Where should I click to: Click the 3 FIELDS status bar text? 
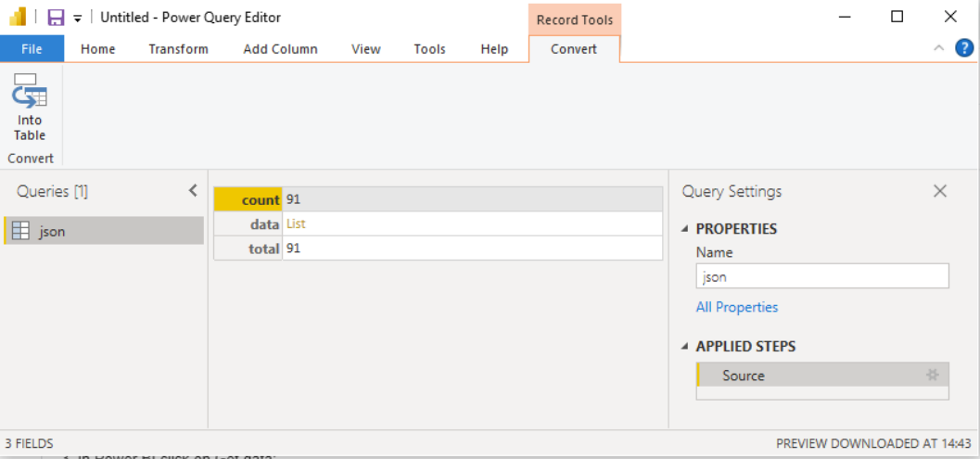click(x=30, y=443)
